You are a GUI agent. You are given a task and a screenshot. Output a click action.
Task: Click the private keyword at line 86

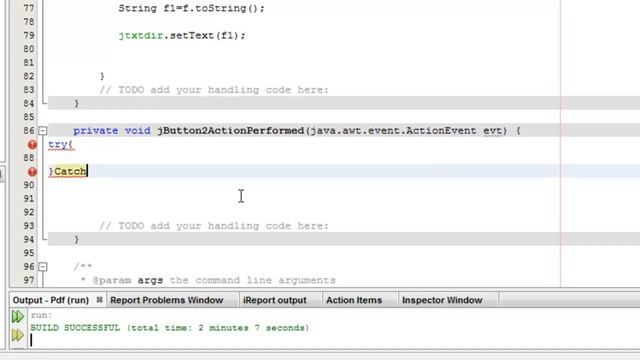click(x=96, y=131)
